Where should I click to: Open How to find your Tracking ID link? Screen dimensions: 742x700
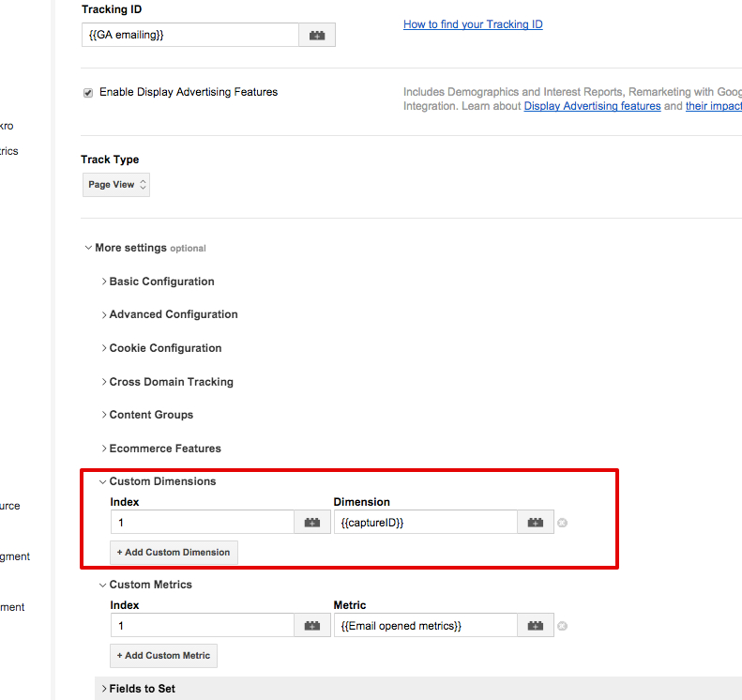coord(473,24)
